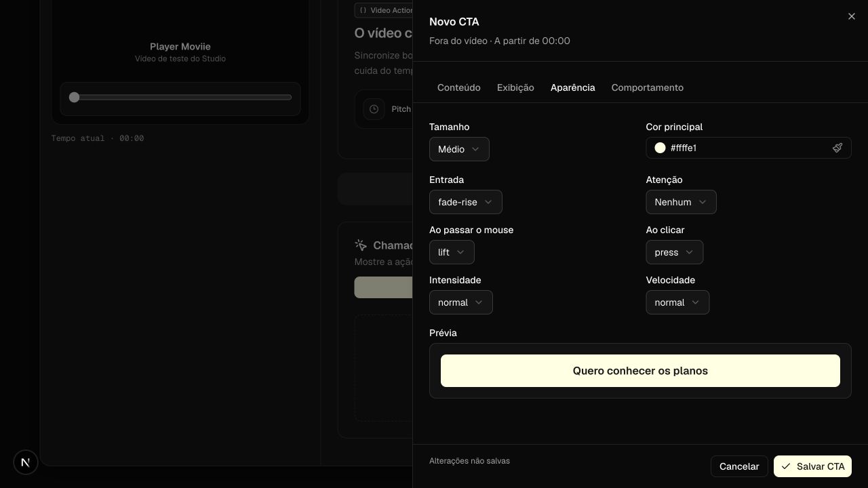This screenshot has width=868, height=488.
Task: Open the Ao clicar press dropdown
Action: tap(674, 252)
